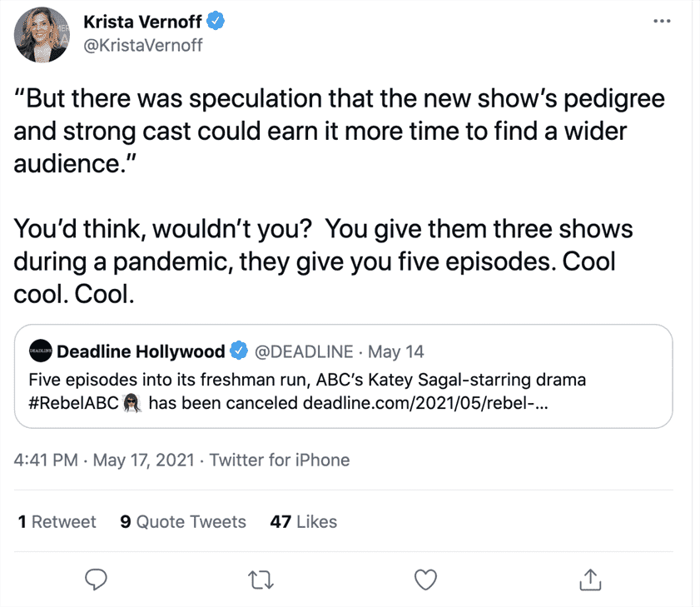Retweet this tweet using the arrows icon

coord(262,577)
